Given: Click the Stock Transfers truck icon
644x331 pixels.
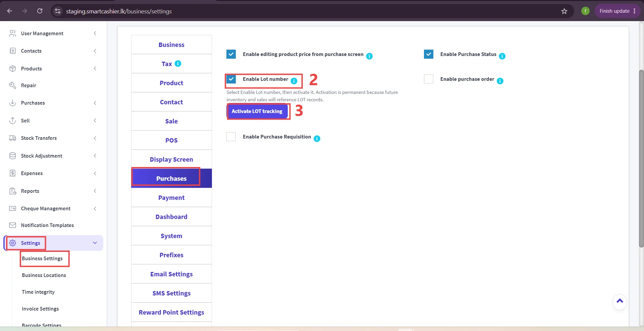Looking at the screenshot, I should (12, 138).
